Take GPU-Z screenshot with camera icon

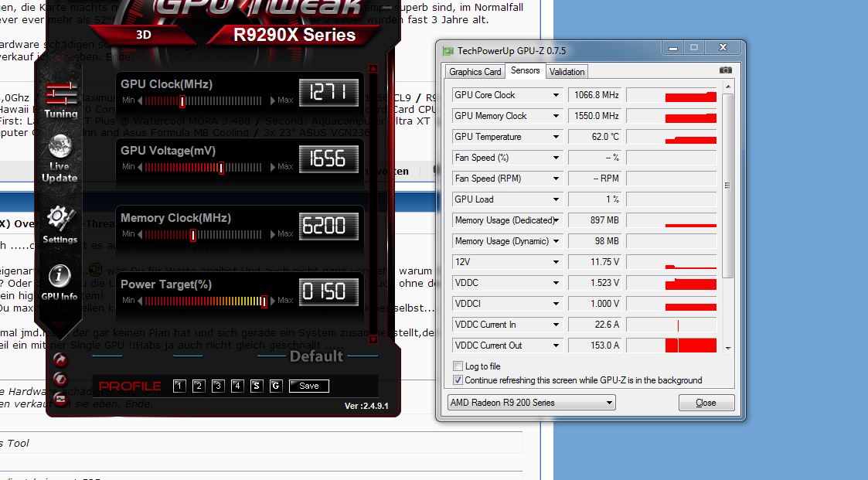[x=725, y=70]
